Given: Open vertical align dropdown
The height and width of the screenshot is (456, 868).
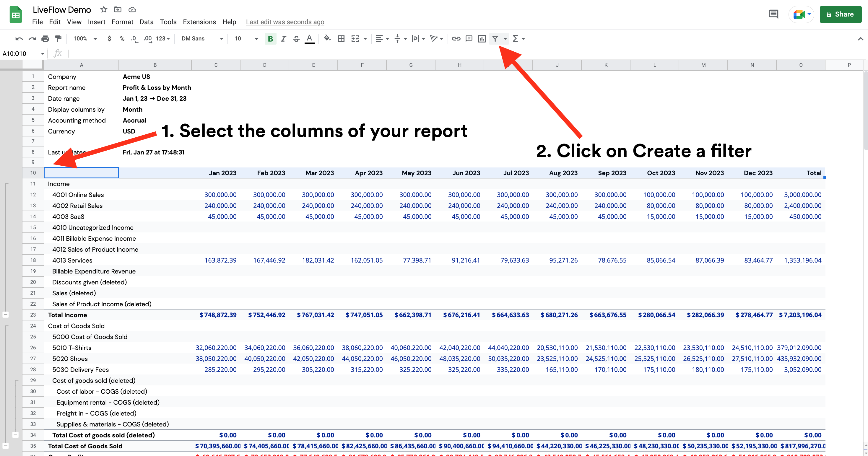Looking at the screenshot, I should (400, 39).
